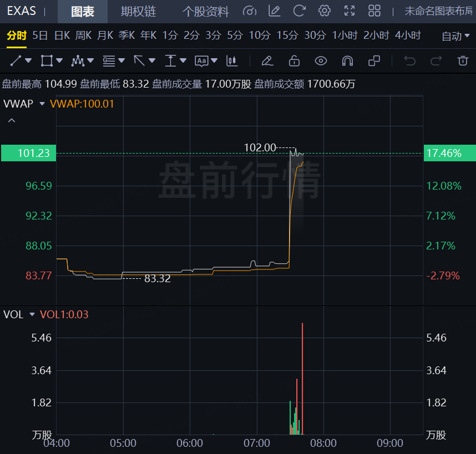This screenshot has height=454, width=476.
Task: Toggle the drawing lock icon
Action: click(x=294, y=60)
